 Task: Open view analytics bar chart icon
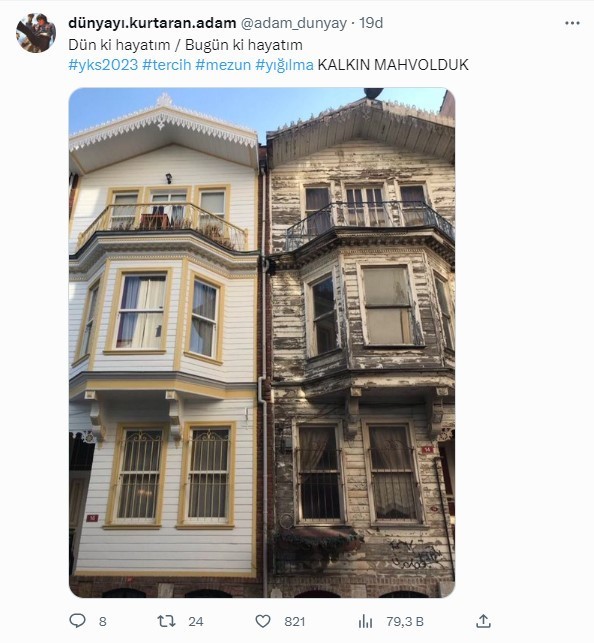click(365, 621)
